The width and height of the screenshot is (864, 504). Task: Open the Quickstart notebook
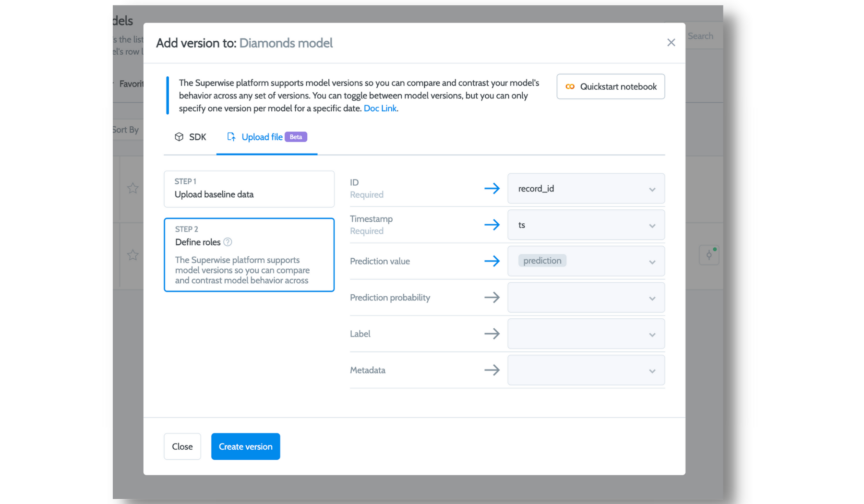611,86
